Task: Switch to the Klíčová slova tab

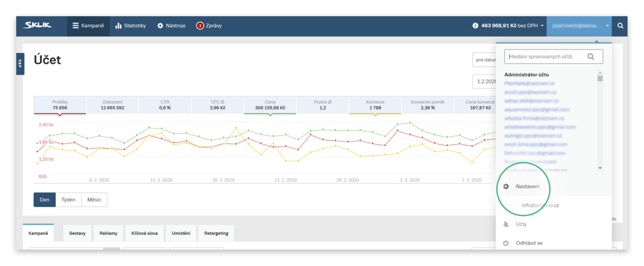Action: coord(145,233)
